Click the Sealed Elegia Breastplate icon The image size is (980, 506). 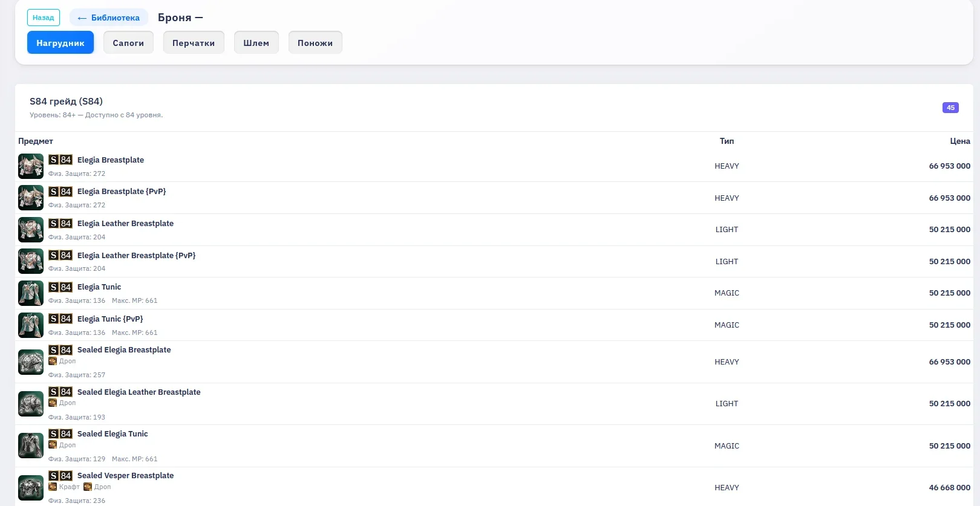pos(30,362)
